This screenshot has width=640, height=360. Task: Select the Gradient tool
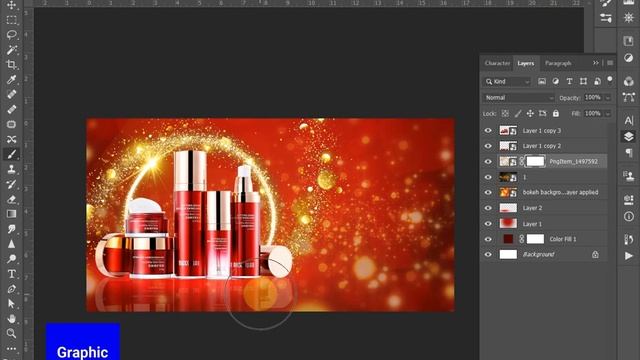pos(11,214)
